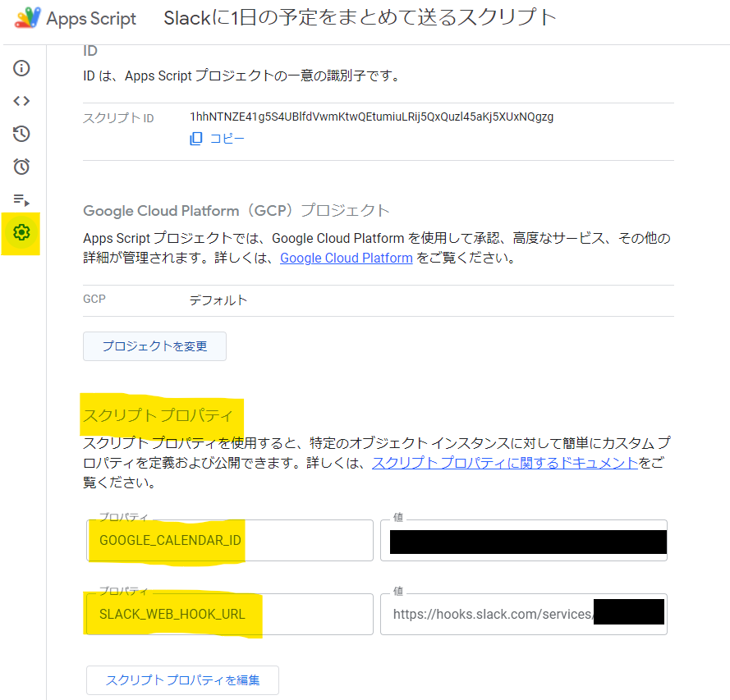Click the プロジェクトを変更 button
Image resolution: width=730 pixels, height=700 pixels.
(x=154, y=346)
